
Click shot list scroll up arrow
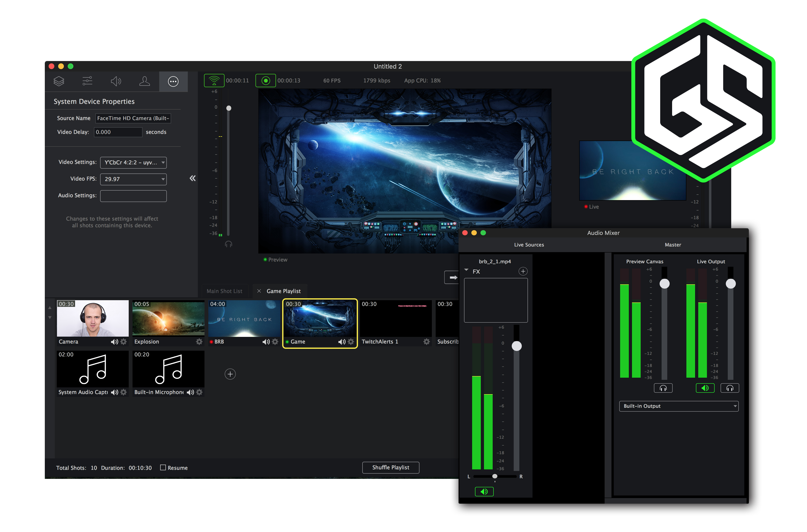pyautogui.click(x=50, y=308)
